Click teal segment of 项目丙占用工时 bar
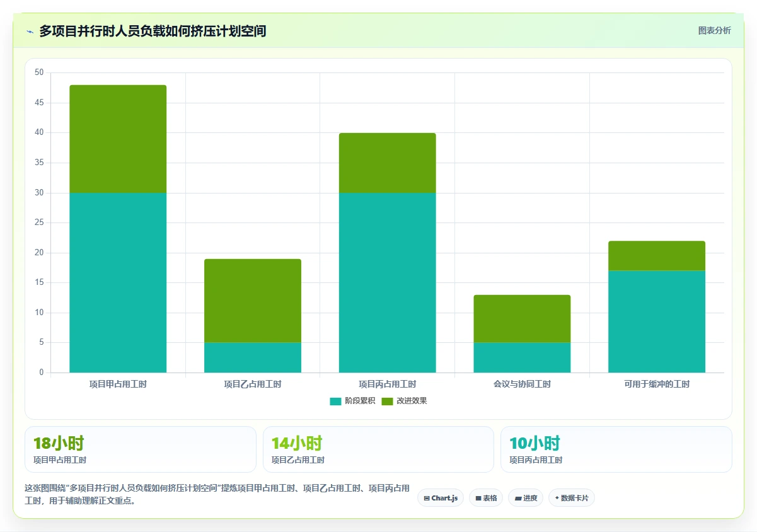This screenshot has height=532, width=757. tap(387, 282)
